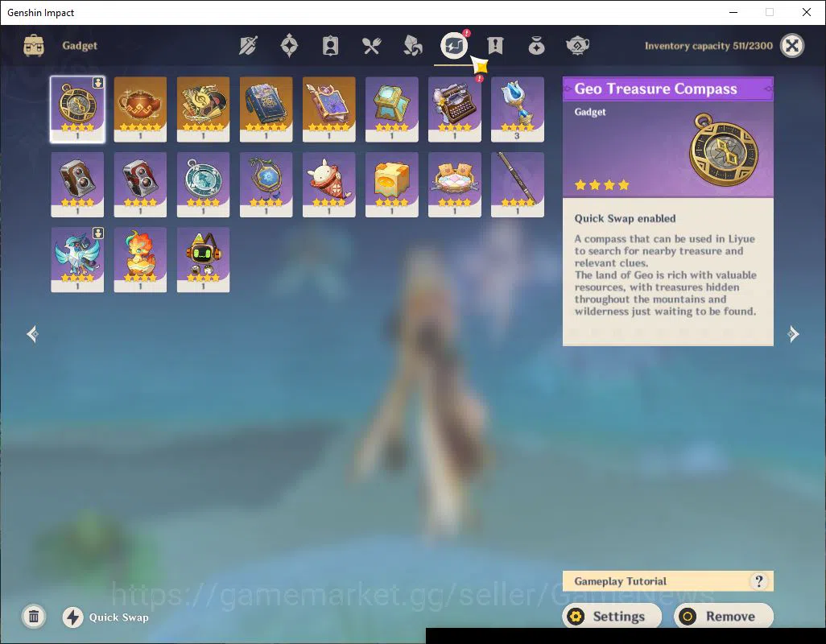Close the Genshin Impact window
The width and height of the screenshot is (826, 644).
click(x=807, y=12)
